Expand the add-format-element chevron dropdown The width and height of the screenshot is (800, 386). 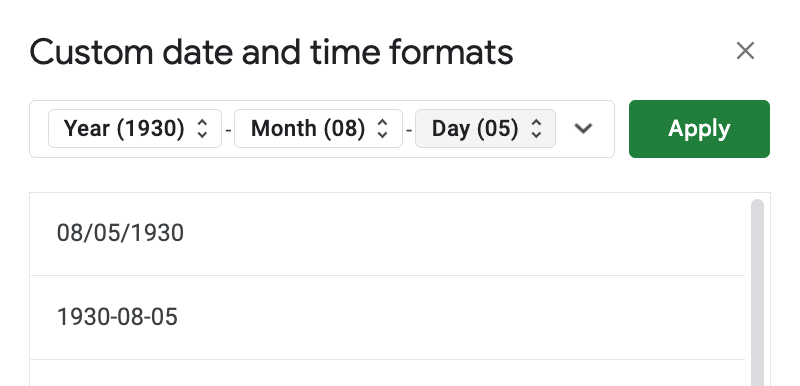pos(583,128)
